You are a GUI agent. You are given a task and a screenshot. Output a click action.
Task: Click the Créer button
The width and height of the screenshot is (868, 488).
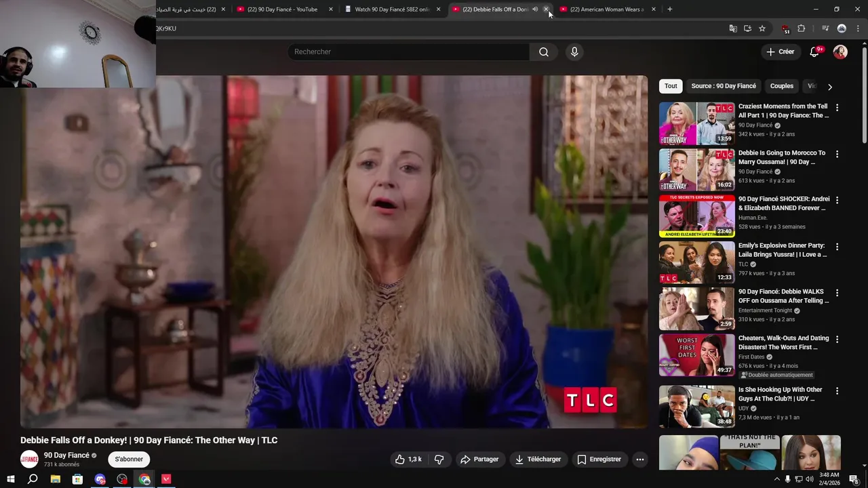click(780, 52)
